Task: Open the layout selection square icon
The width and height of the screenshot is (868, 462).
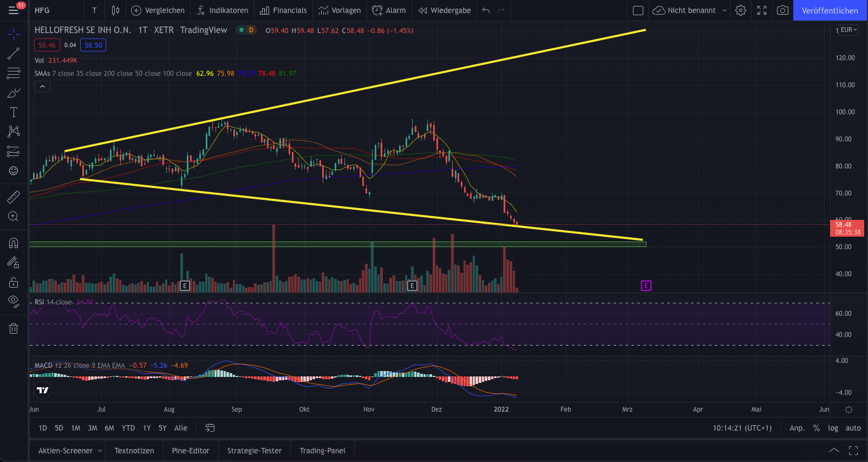Action: click(638, 10)
